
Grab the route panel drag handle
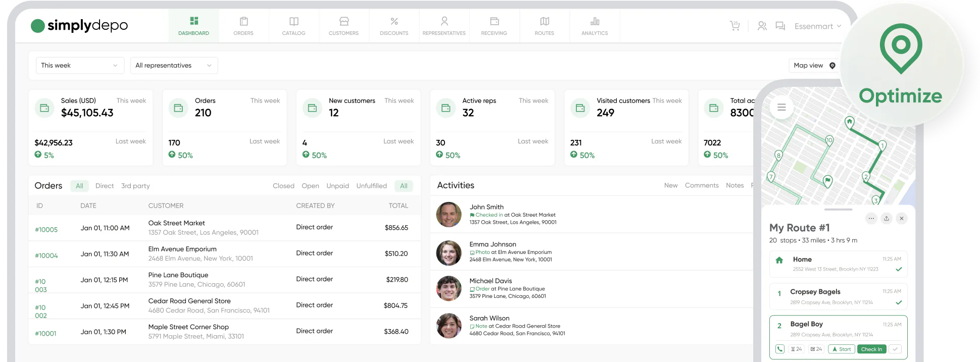click(838, 210)
